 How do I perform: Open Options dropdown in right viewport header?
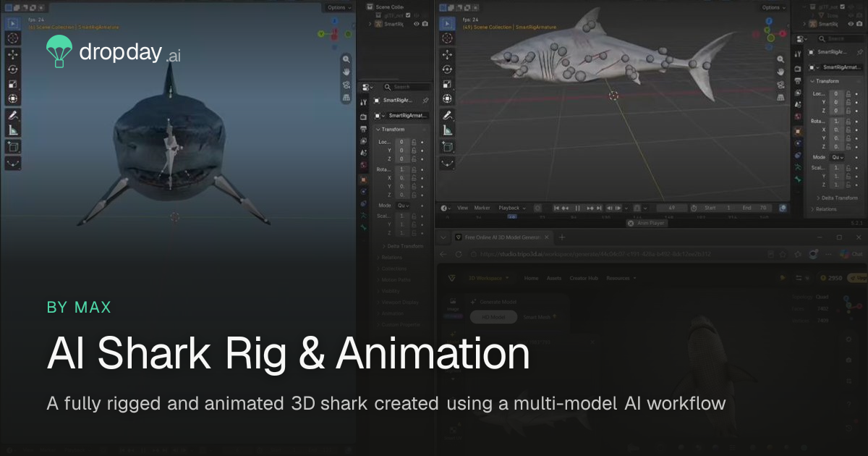click(x=774, y=7)
